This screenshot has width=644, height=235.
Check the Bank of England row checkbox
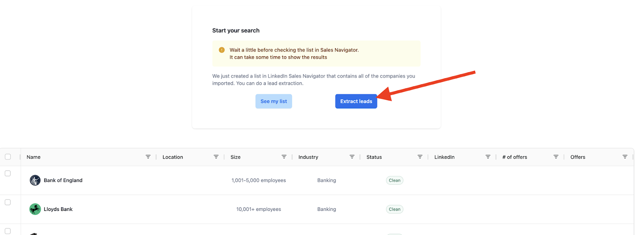[8, 173]
